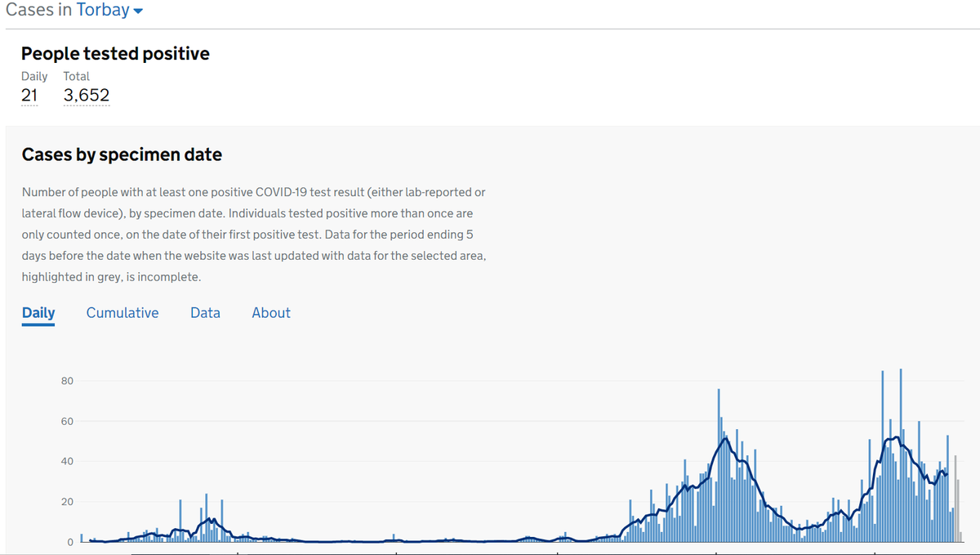Click the 60 y-axis label

click(x=67, y=422)
